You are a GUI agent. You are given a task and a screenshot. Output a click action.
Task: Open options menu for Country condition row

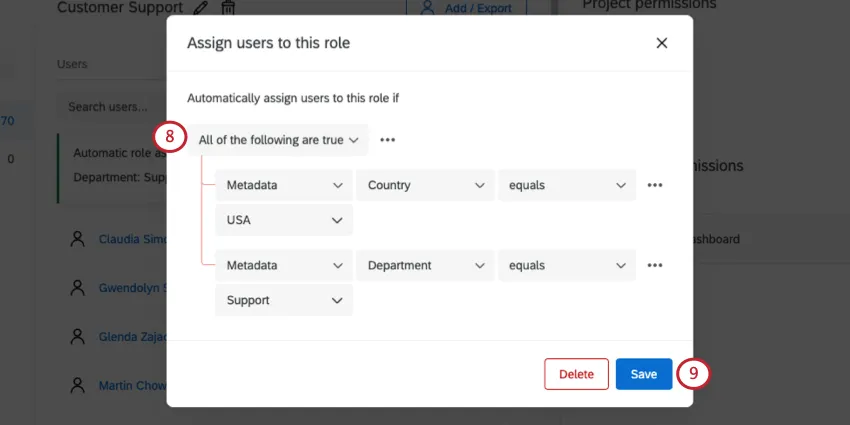click(x=655, y=185)
